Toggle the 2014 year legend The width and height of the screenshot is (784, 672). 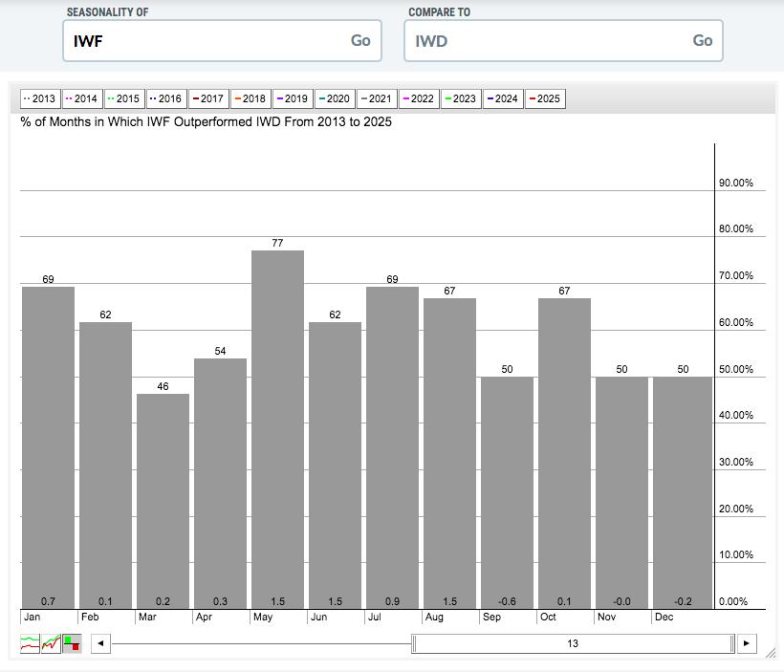[x=82, y=98]
